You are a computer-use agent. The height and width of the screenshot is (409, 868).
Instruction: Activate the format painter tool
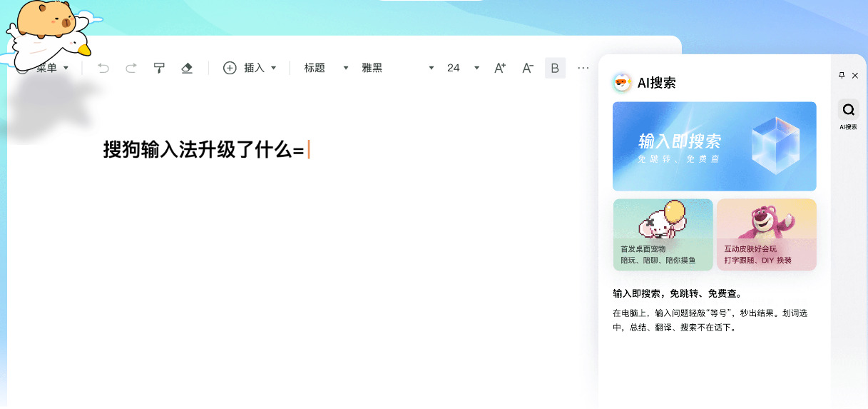[x=159, y=68]
